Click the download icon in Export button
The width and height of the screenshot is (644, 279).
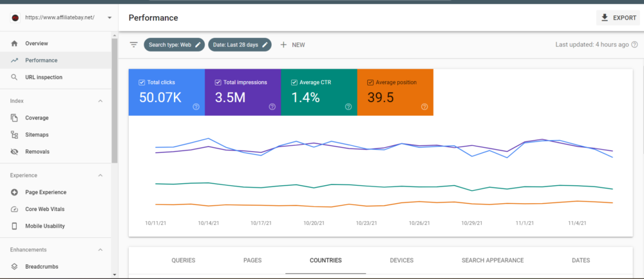pos(604,17)
